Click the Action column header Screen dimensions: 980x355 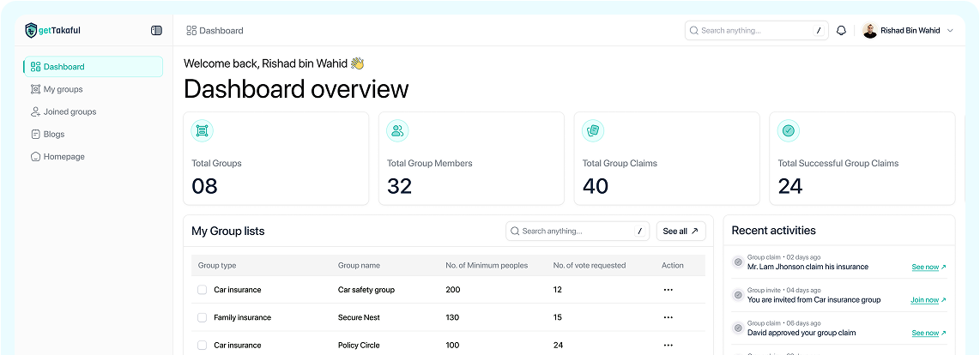point(673,265)
